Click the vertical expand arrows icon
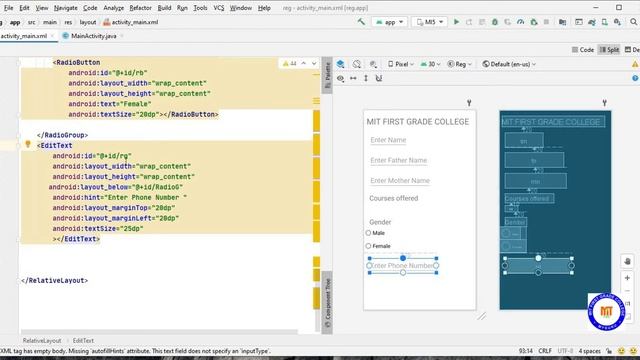 tap(366, 78)
